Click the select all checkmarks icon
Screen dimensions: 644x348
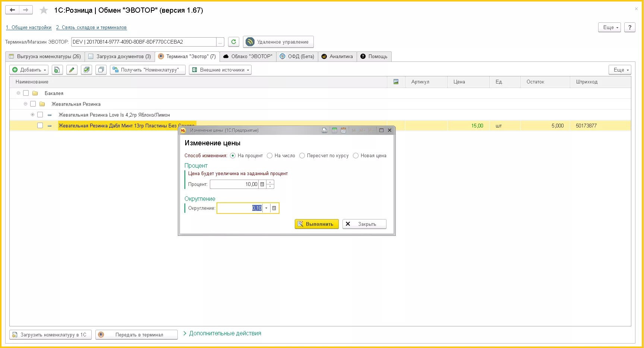(86, 70)
